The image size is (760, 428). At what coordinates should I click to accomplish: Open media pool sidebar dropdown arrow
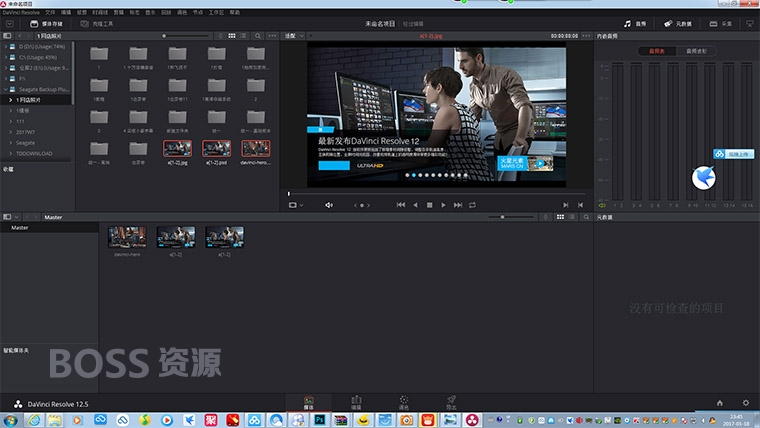pyautogui.click(x=16, y=217)
